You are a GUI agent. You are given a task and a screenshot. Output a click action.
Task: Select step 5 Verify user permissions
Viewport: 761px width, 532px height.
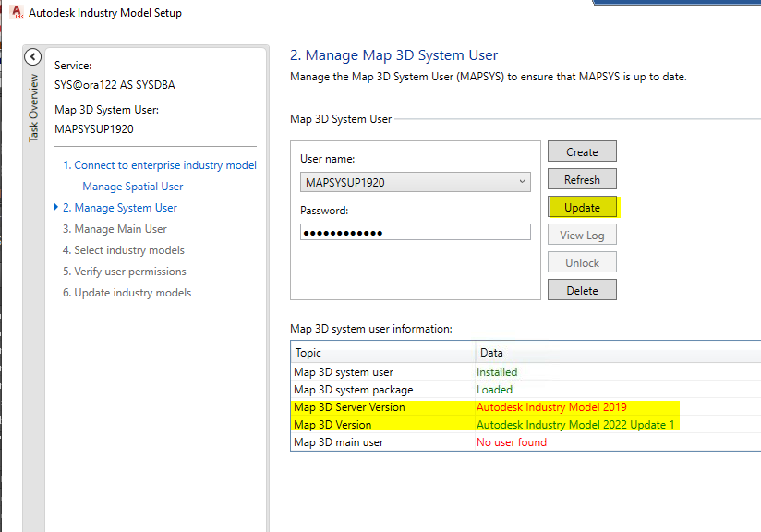pos(125,272)
